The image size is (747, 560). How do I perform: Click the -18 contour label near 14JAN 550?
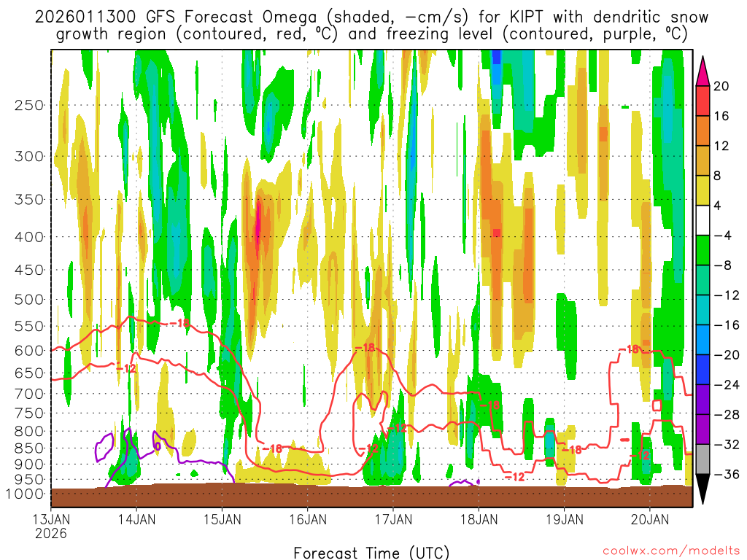[x=179, y=324]
